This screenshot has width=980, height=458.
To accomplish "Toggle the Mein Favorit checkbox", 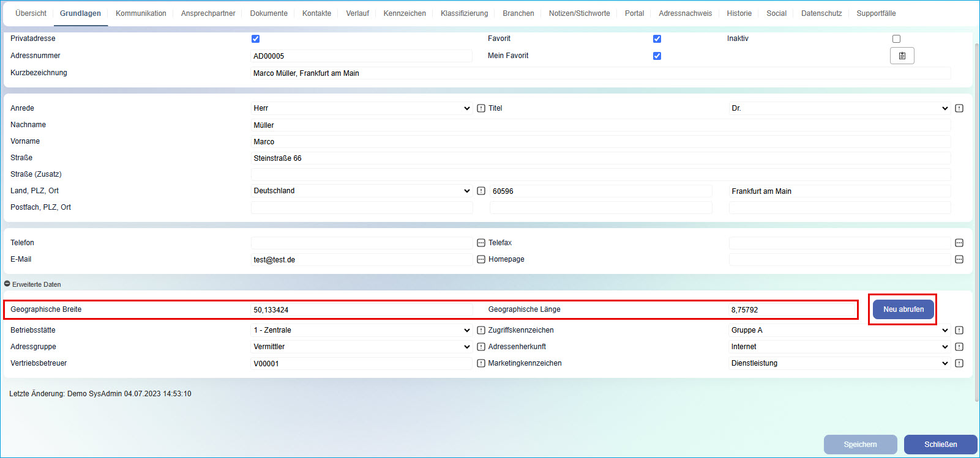I will [657, 56].
